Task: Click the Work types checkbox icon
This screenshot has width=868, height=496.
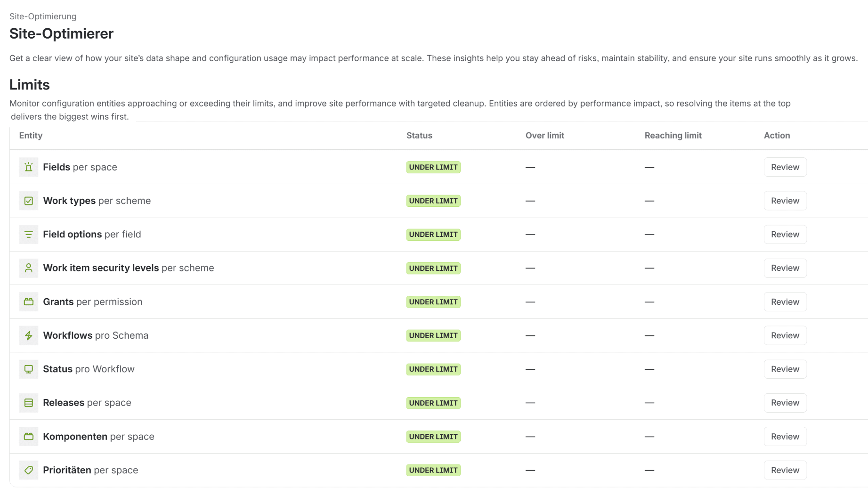Action: (29, 201)
